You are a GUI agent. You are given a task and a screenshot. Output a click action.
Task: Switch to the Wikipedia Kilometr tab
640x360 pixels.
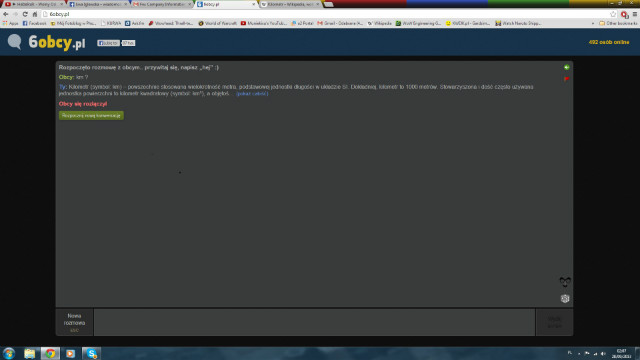coord(291,4)
